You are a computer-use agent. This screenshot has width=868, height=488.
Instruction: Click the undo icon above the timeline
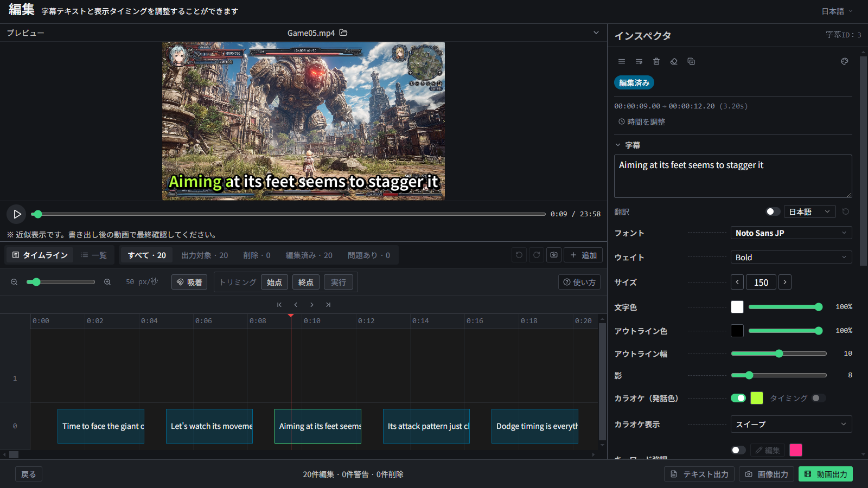pyautogui.click(x=519, y=255)
